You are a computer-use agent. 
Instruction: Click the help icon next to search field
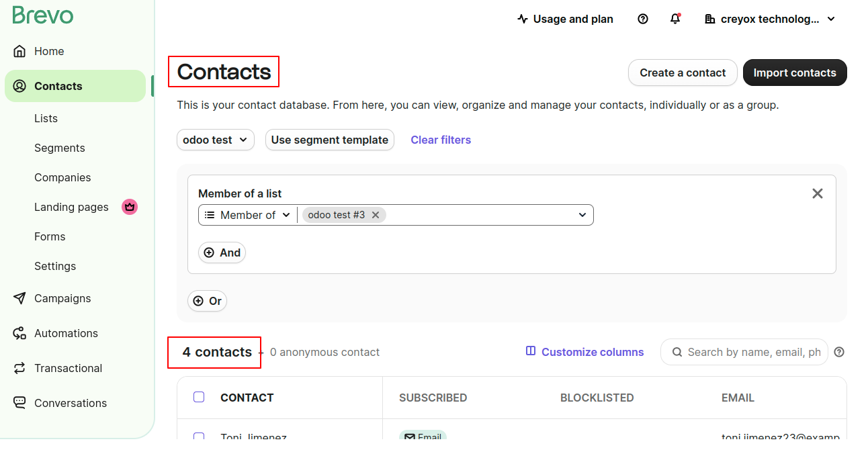point(839,352)
